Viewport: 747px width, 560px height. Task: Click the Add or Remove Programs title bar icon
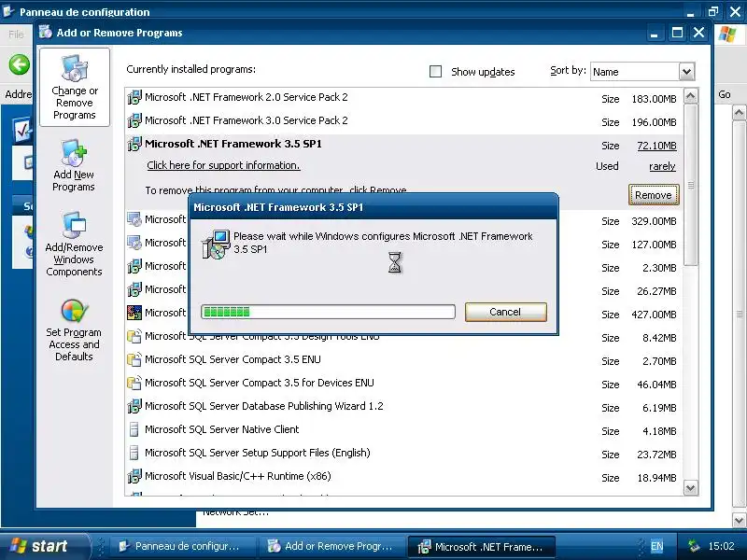coord(46,33)
